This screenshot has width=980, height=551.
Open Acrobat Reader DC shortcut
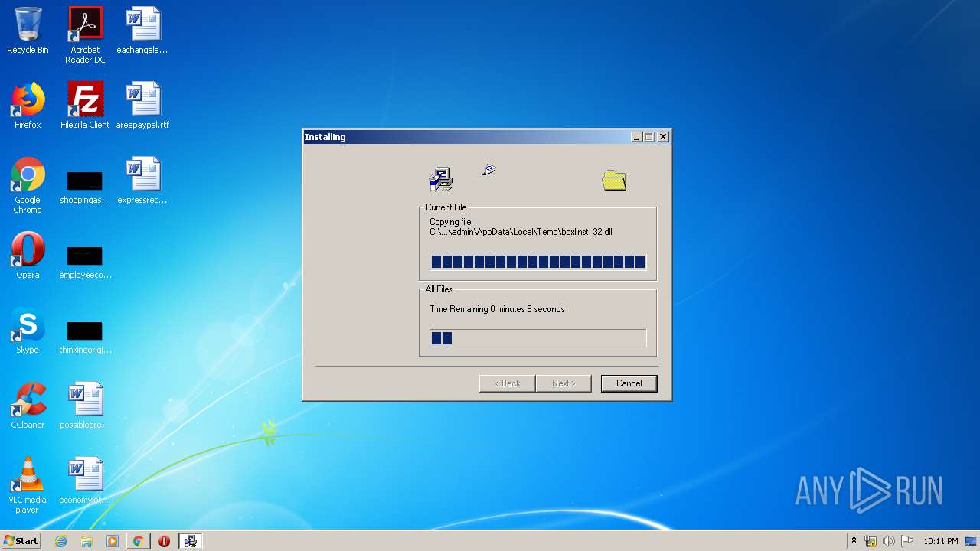coord(85,35)
